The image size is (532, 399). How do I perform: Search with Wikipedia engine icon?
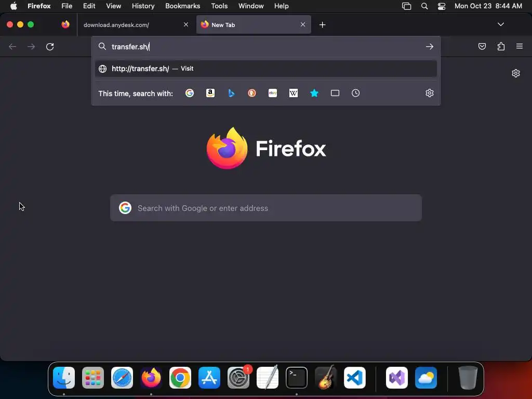[x=294, y=93]
